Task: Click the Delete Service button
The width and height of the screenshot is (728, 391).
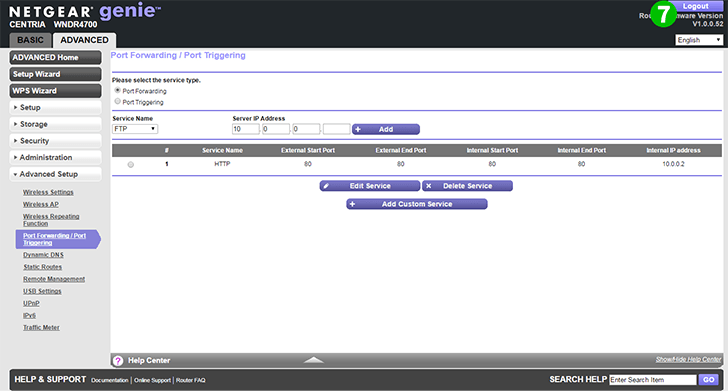Action: pyautogui.click(x=467, y=186)
